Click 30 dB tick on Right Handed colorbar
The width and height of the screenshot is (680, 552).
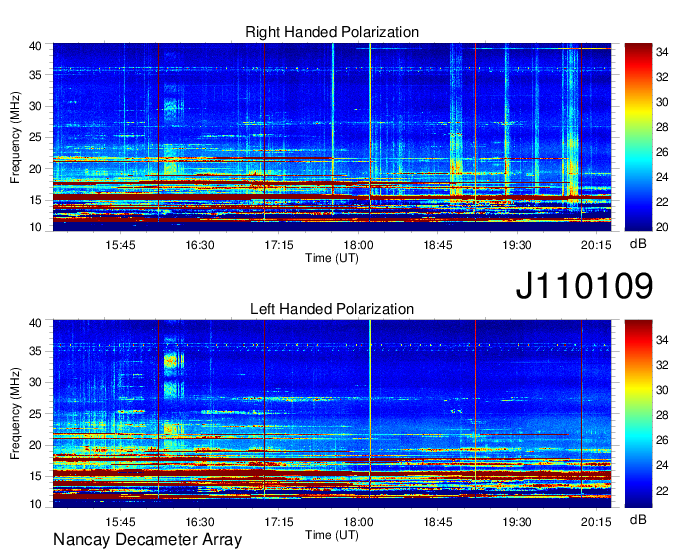[662, 102]
